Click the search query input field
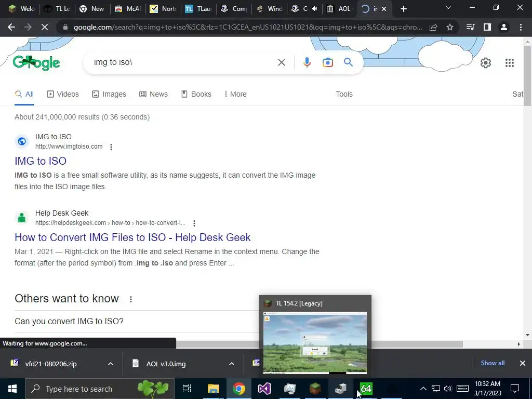Viewport: 532px width, 399px height. [183, 62]
